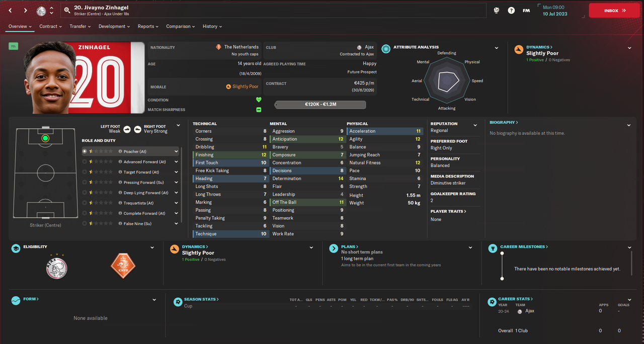This screenshot has width=644, height=344.
Task: Open the Development menu
Action: pyautogui.click(x=114, y=26)
